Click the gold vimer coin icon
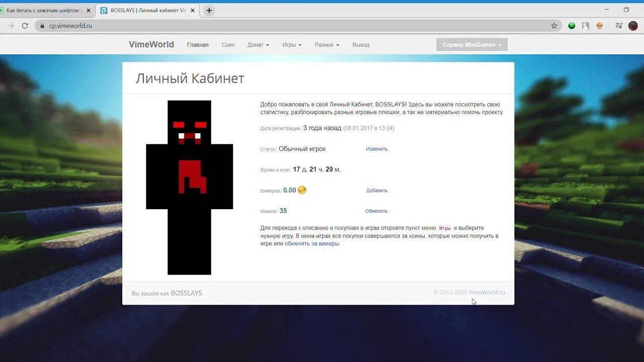The height and width of the screenshot is (362, 644). click(302, 190)
